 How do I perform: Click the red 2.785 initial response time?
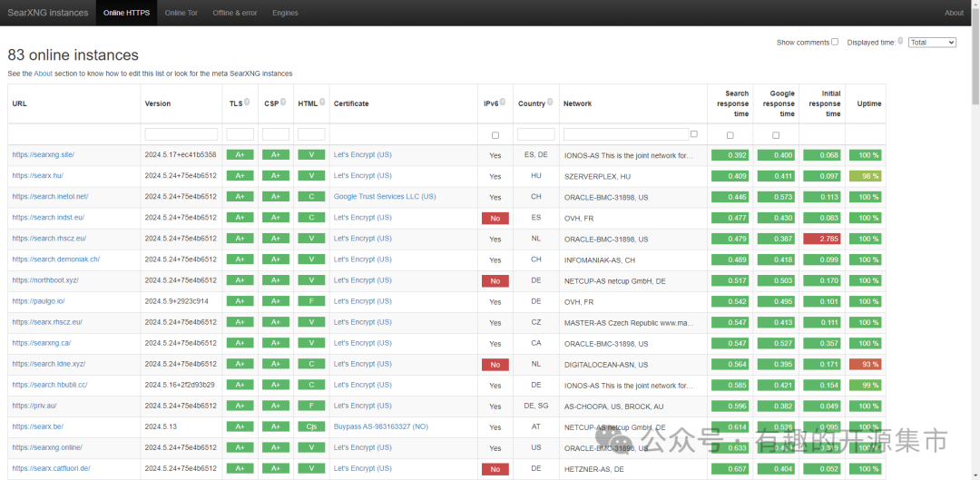point(822,239)
